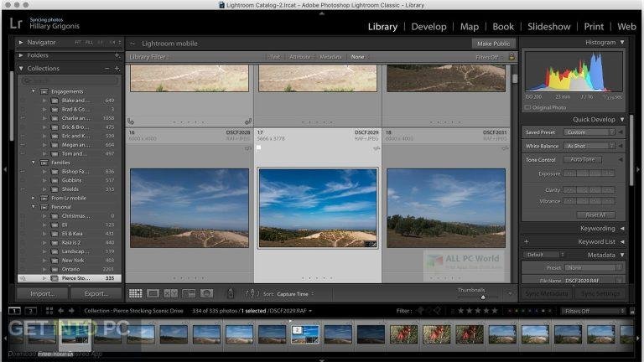Go back with the left arrow in filmstrip bar

pos(60,311)
